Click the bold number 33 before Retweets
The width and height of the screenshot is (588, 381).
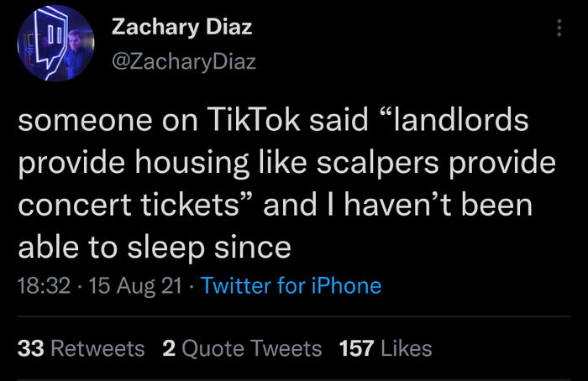tap(31, 348)
